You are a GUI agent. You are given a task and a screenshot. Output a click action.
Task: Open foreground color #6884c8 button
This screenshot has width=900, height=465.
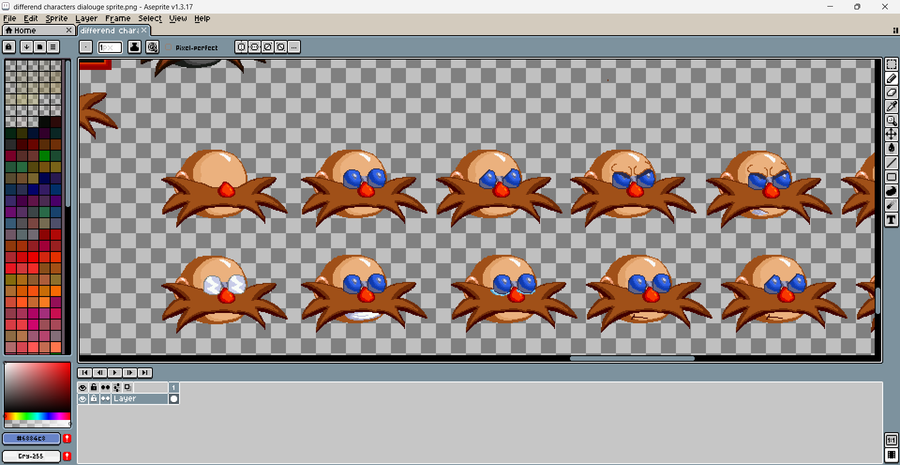pos(32,439)
